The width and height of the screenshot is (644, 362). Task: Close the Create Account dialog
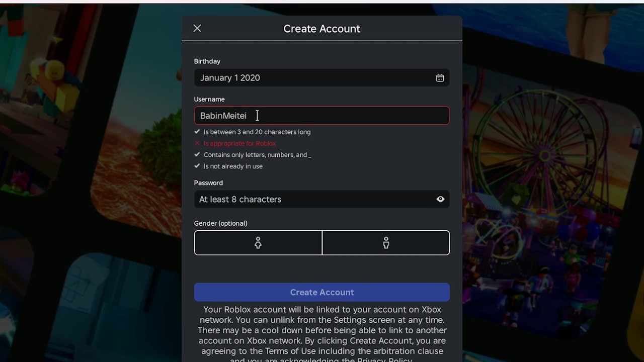(197, 29)
